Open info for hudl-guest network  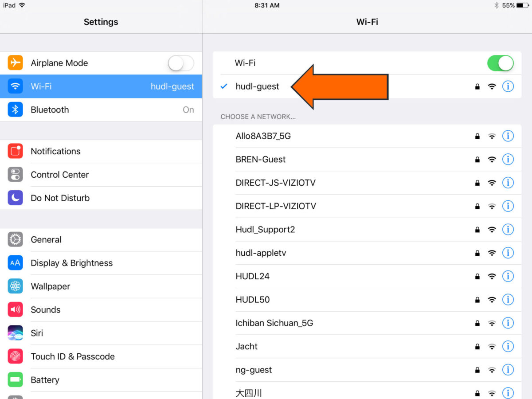508,86
